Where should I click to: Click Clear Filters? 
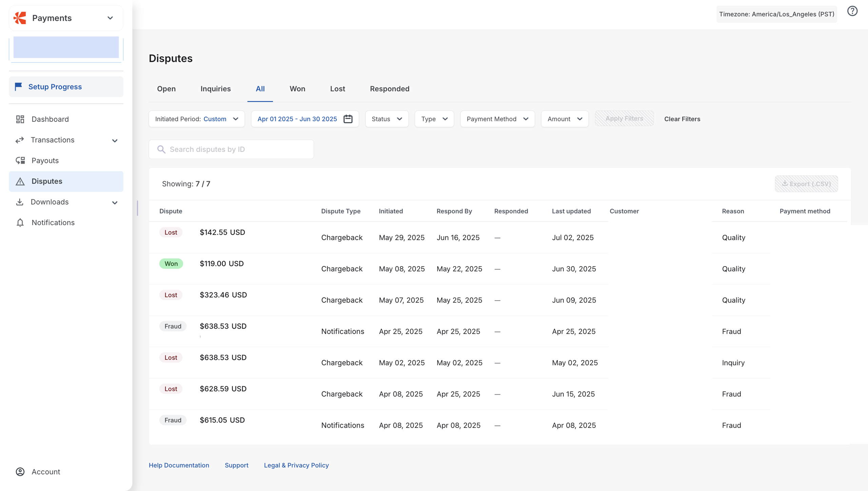[x=682, y=119]
